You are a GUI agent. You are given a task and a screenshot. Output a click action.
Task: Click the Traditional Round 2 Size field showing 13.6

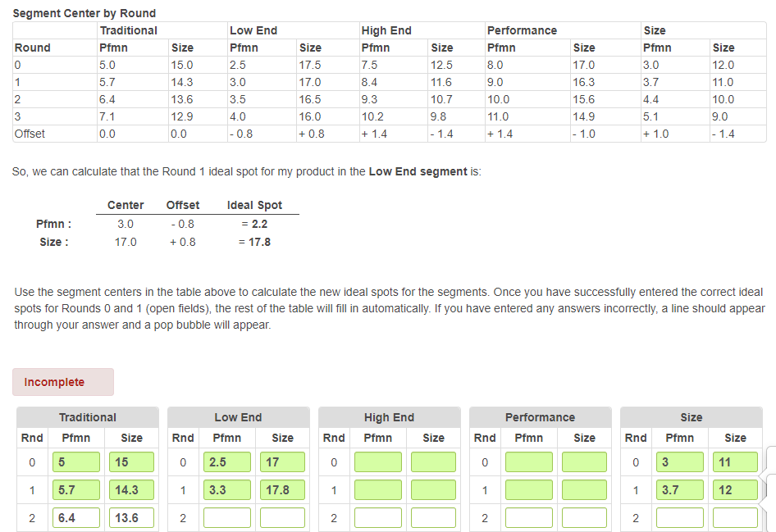pyautogui.click(x=131, y=517)
